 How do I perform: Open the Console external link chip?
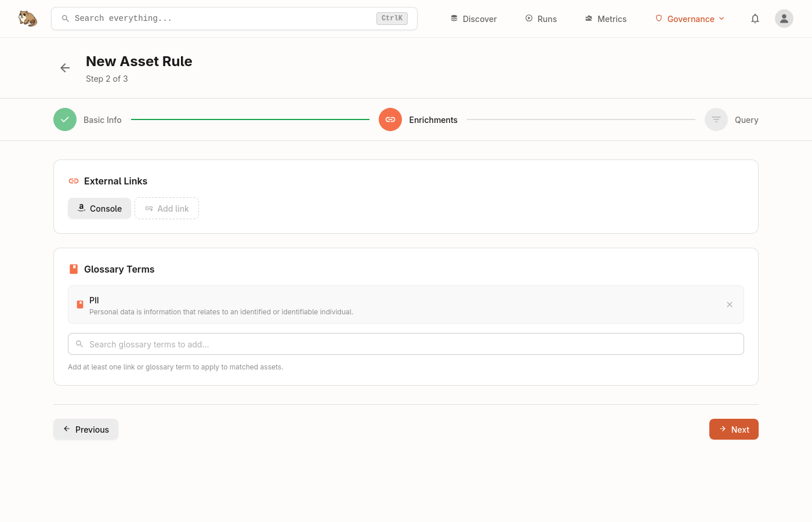[x=99, y=208]
